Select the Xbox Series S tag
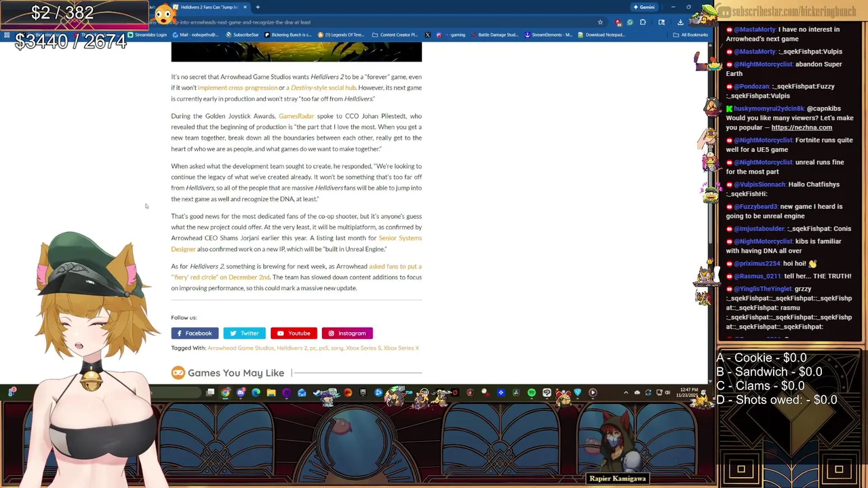Viewport: 868px width, 488px height. point(363,348)
